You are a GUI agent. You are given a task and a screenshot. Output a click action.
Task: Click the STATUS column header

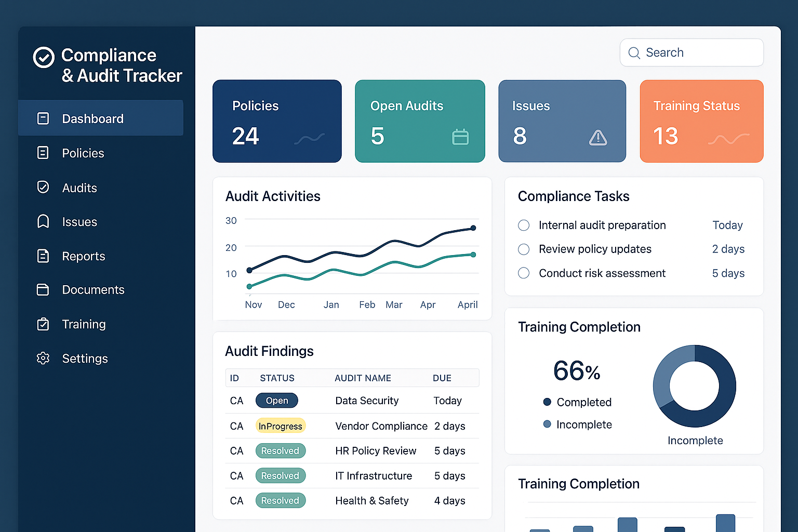pos(277,378)
